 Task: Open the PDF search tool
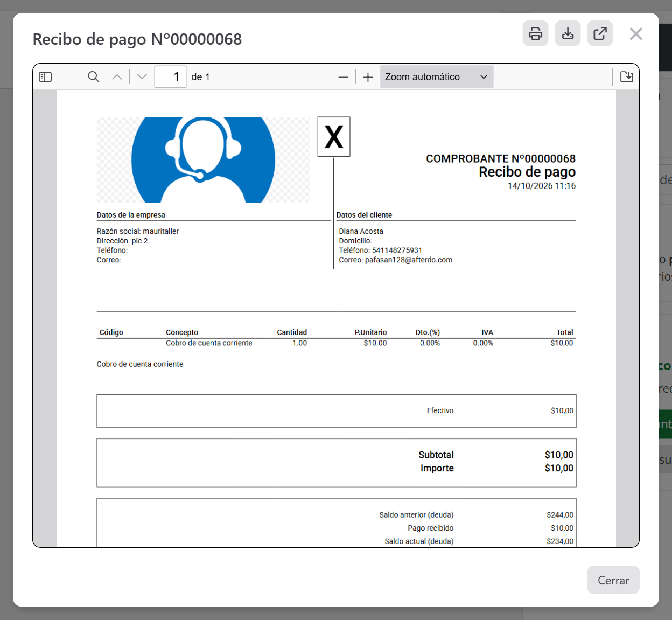coord(94,77)
